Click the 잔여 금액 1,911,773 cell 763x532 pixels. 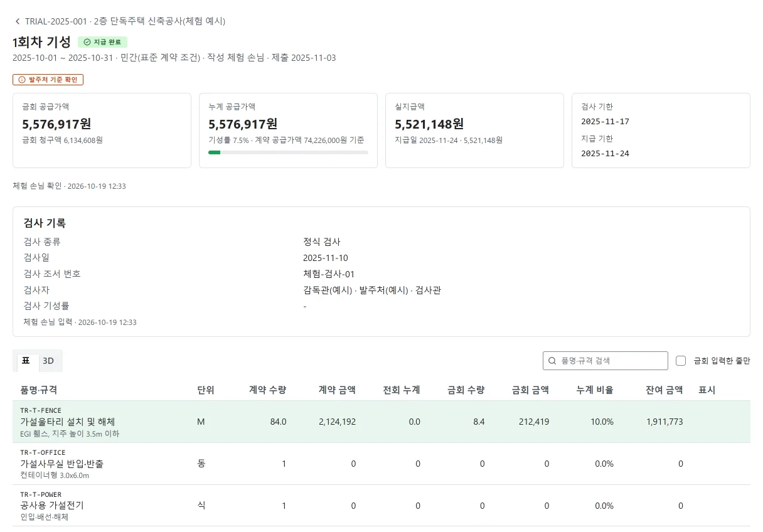(x=664, y=422)
